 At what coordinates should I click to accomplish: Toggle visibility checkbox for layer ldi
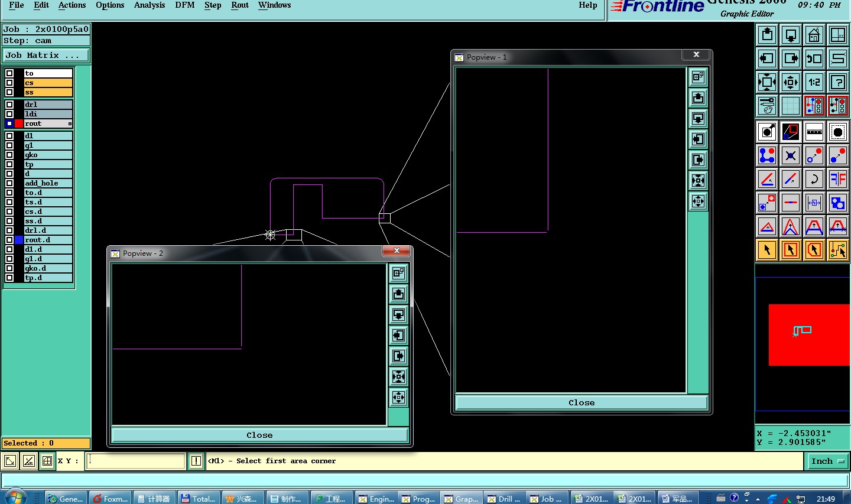pos(9,114)
